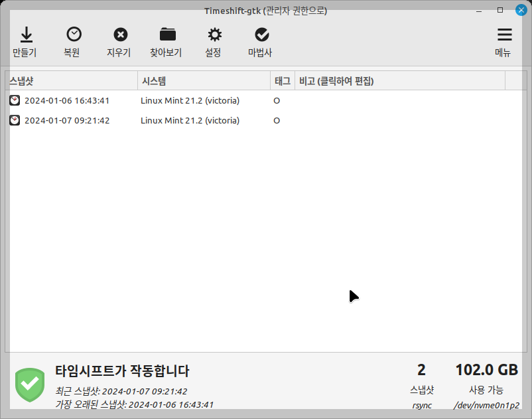Sort by the 시스템 column header
Viewport: 532px width, 419px height.
(204, 81)
